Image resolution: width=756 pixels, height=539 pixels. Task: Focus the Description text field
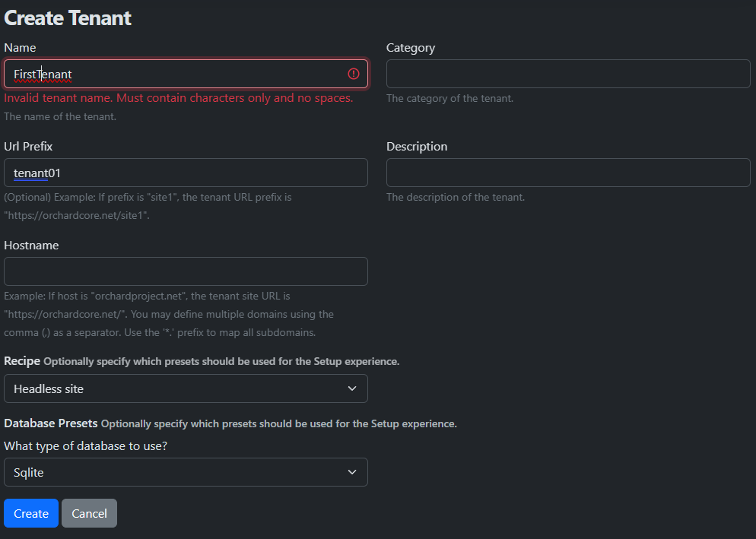pyautogui.click(x=568, y=173)
